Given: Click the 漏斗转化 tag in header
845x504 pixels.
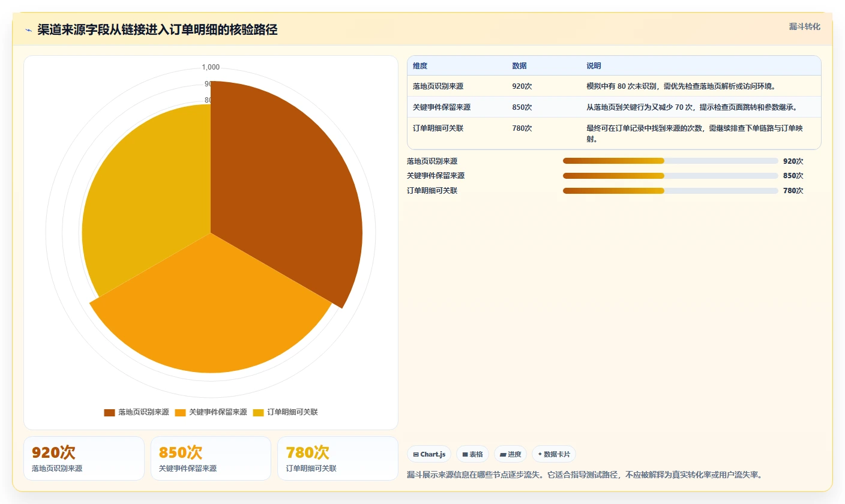Looking at the screenshot, I should tap(804, 26).
